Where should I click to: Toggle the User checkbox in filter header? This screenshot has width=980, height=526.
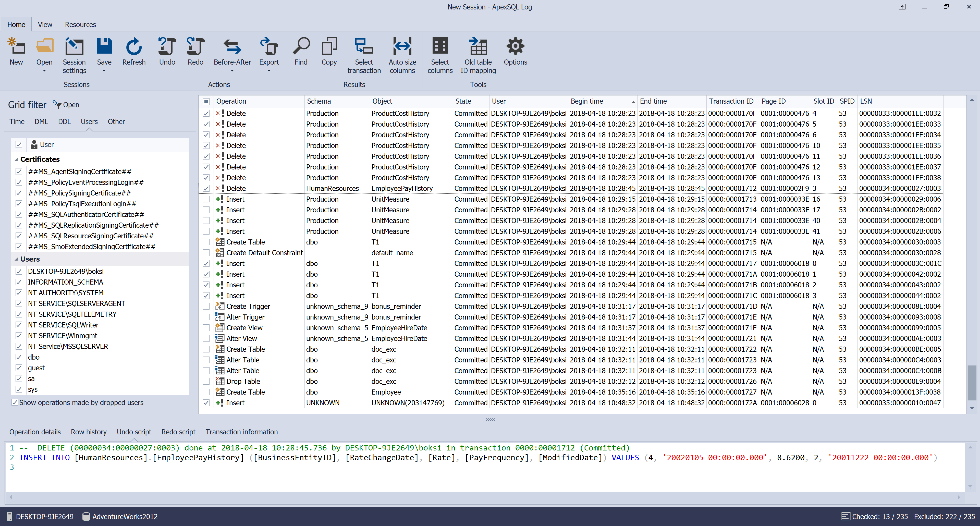[19, 144]
